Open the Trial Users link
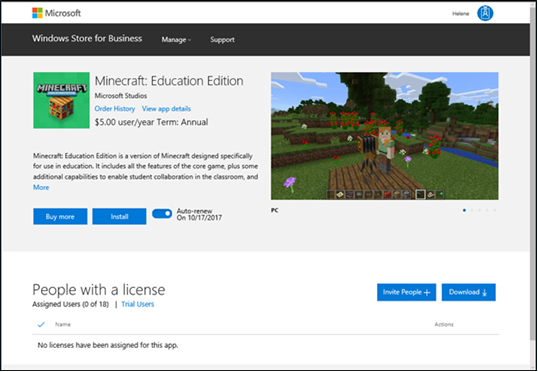The image size is (538, 372). 138,304
